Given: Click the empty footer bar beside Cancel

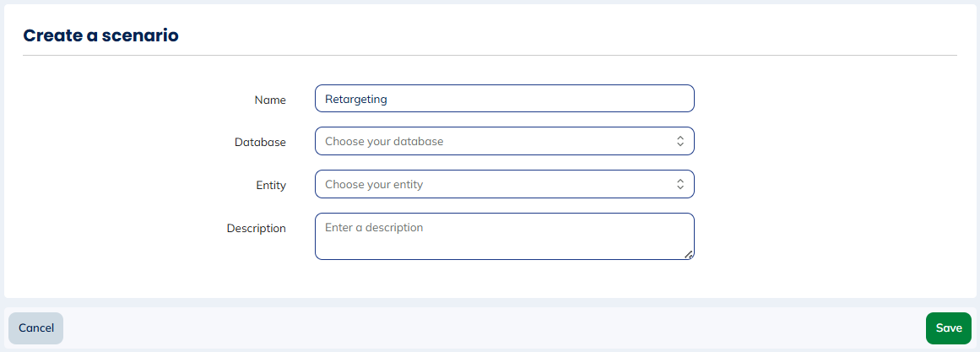Looking at the screenshot, I should pyautogui.click(x=490, y=328).
